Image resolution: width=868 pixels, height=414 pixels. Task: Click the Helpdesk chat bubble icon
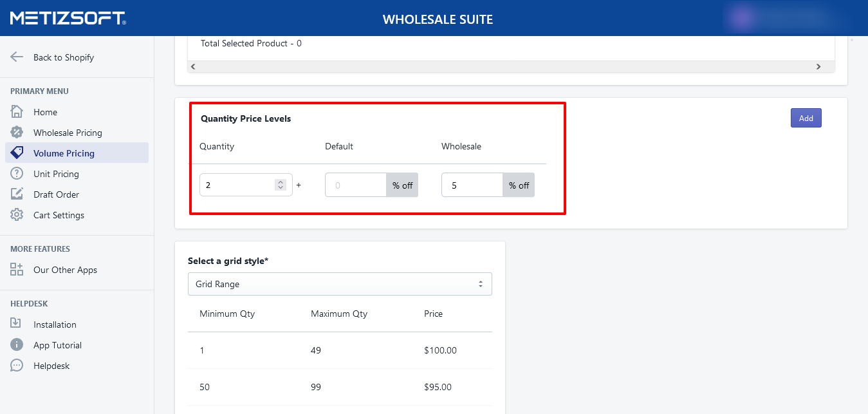[17, 366]
